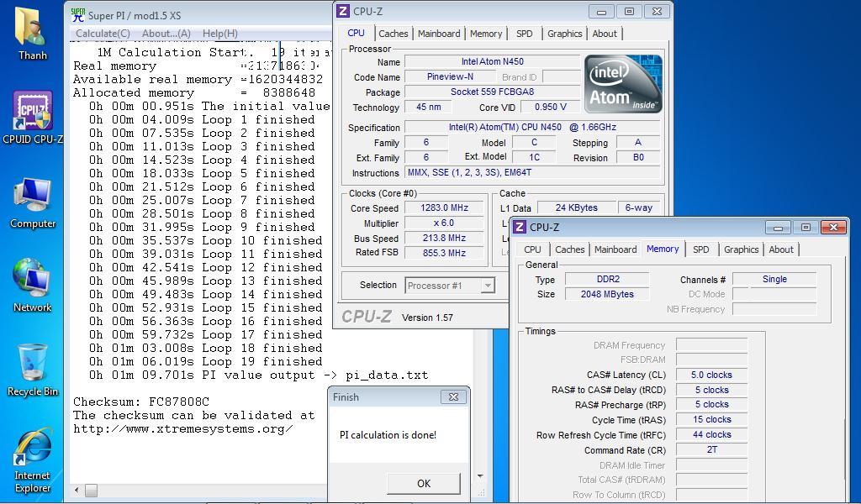Click the 'Loop 10 finished' output line

pyautogui.click(x=206, y=241)
